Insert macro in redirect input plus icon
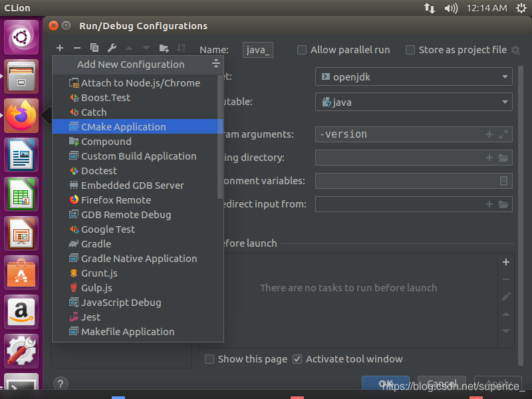Viewport: 532px width, 399px height. tap(489, 204)
